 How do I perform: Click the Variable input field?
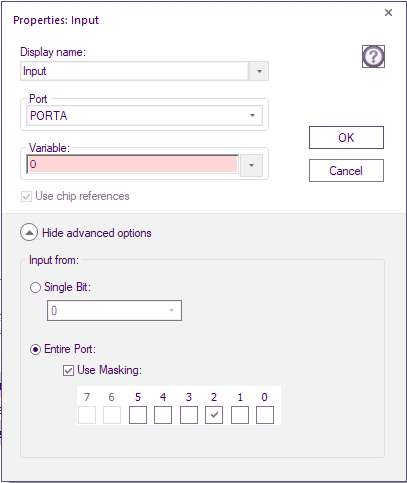point(133,164)
